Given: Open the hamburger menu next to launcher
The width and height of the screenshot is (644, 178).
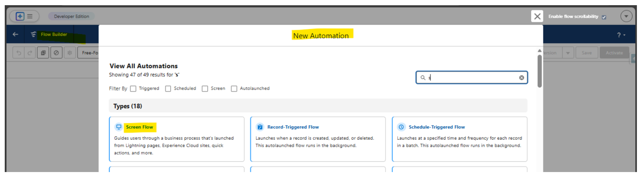Looking at the screenshot, I should 30,16.
